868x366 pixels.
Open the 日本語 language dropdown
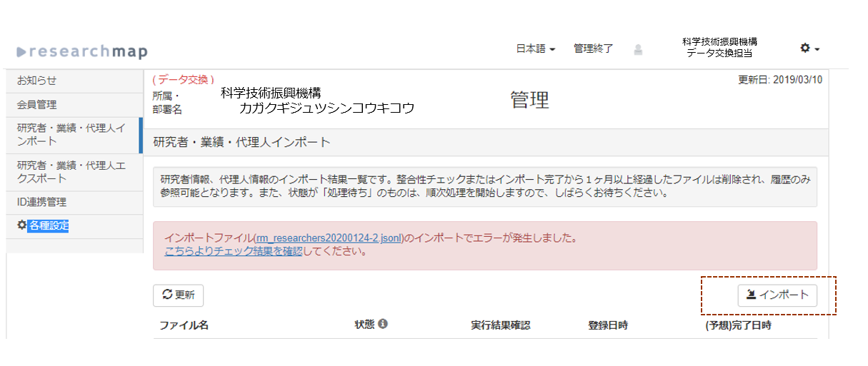coord(535,49)
